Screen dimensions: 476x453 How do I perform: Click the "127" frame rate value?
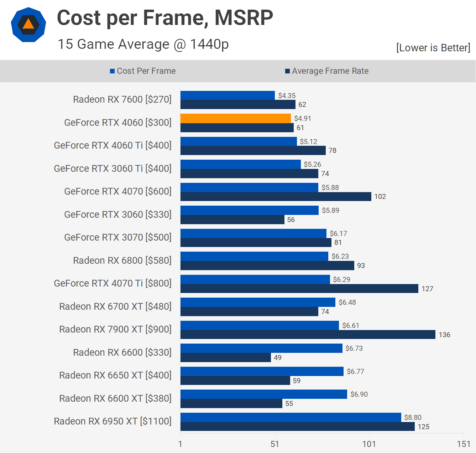click(x=428, y=289)
